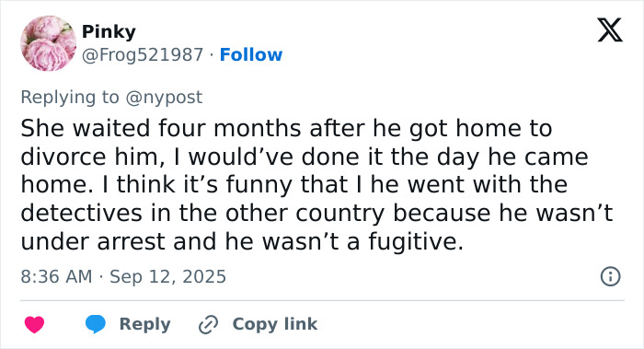
Task: Click the line starting 'detectives in the other country'
Action: [316, 213]
